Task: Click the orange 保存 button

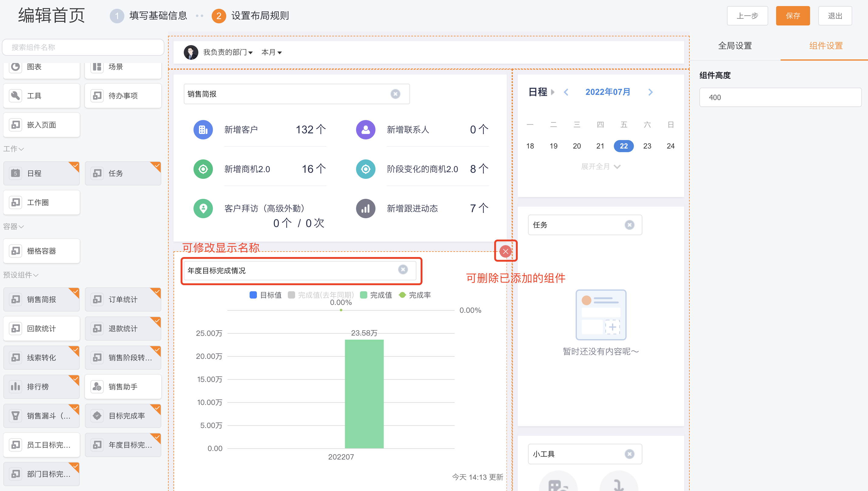Action: tap(793, 16)
